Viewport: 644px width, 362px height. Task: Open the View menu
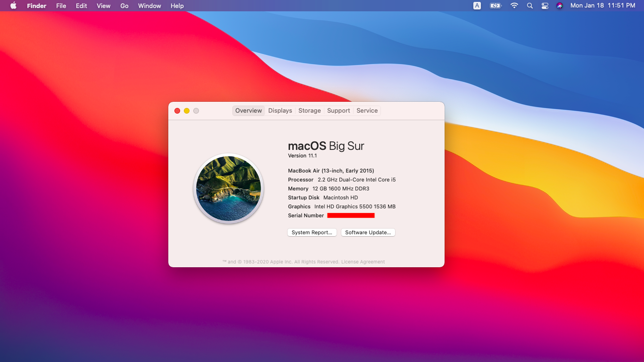104,6
